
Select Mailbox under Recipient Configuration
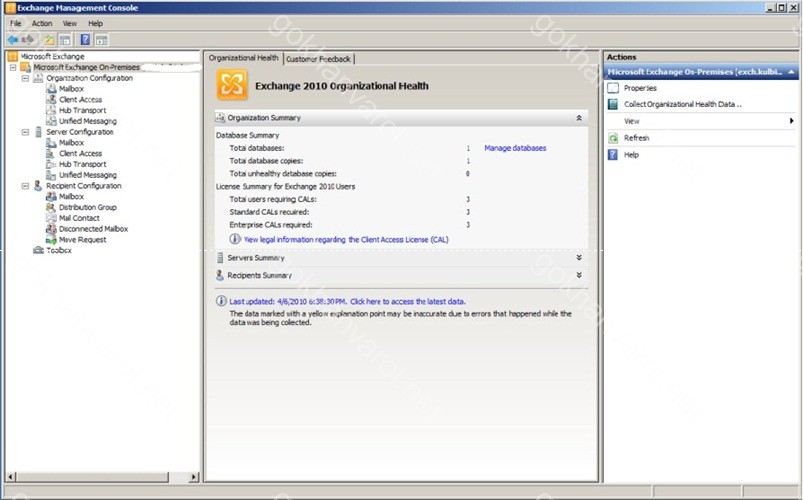coord(71,196)
